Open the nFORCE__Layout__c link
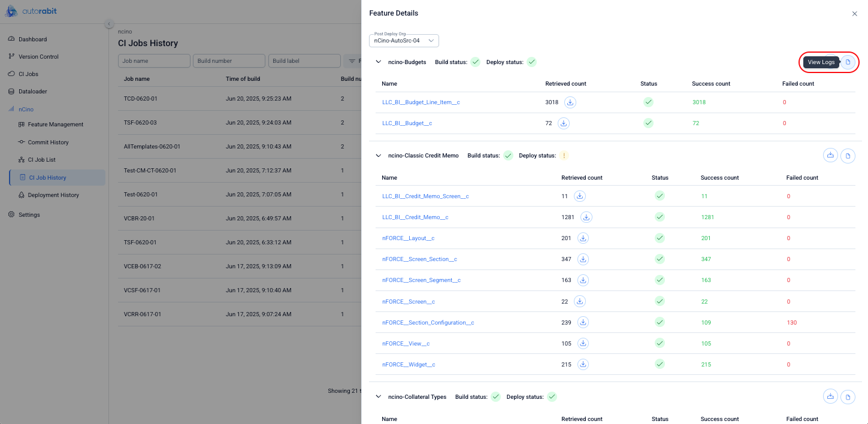 click(x=408, y=238)
